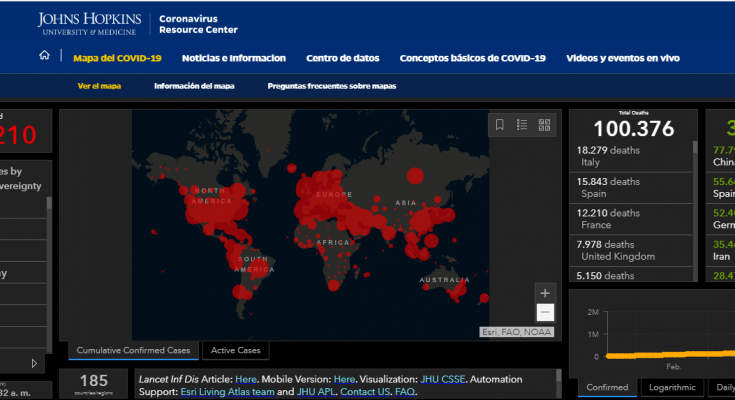Open the Lancet article Here link

click(x=246, y=379)
